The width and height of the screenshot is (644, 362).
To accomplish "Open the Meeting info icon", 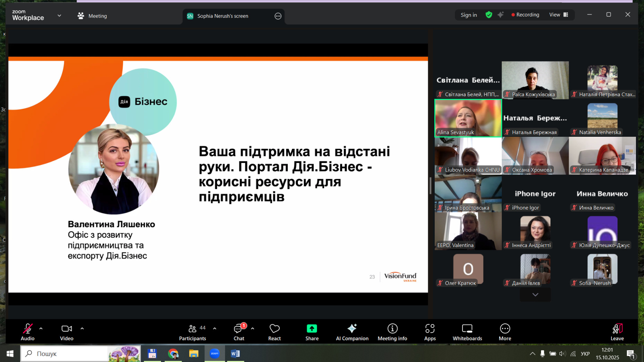I will click(392, 329).
